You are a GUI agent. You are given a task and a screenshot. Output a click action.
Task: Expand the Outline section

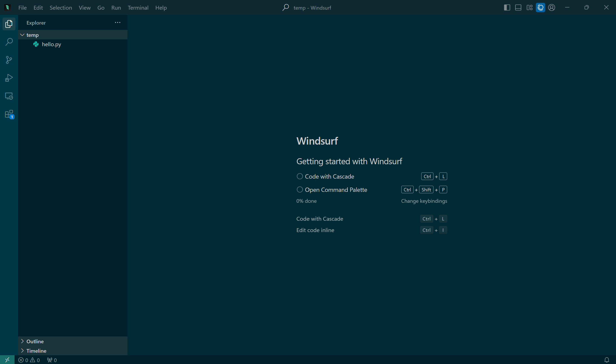[73, 341]
